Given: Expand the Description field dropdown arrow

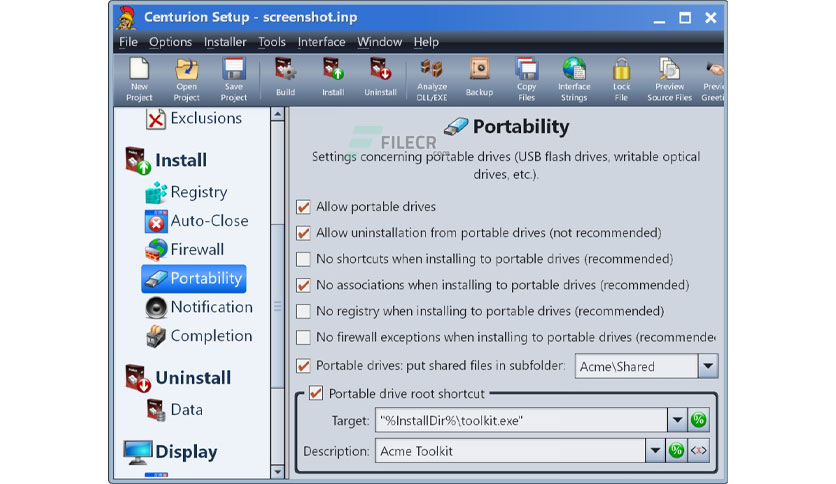Looking at the screenshot, I should [x=655, y=450].
